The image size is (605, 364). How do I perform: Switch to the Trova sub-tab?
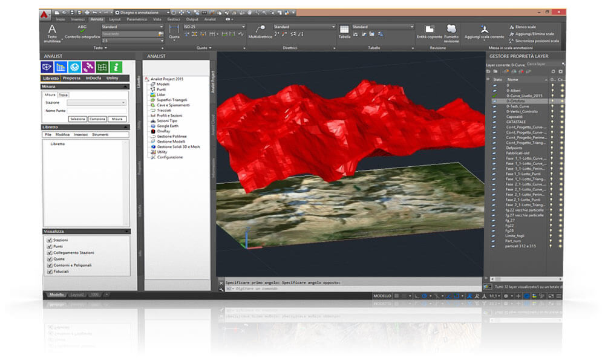coord(64,95)
